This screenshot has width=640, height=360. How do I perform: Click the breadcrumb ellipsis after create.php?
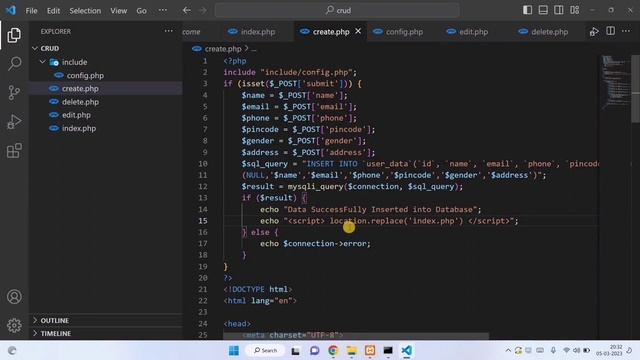point(254,49)
